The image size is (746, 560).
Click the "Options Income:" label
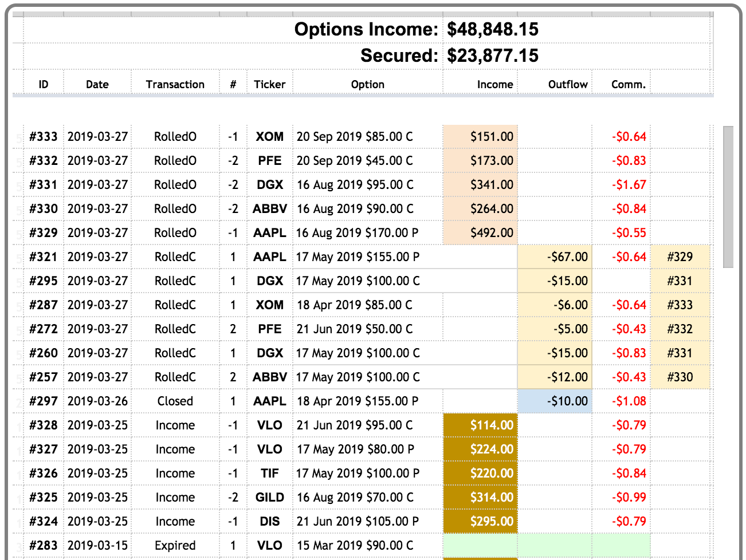pos(366,29)
